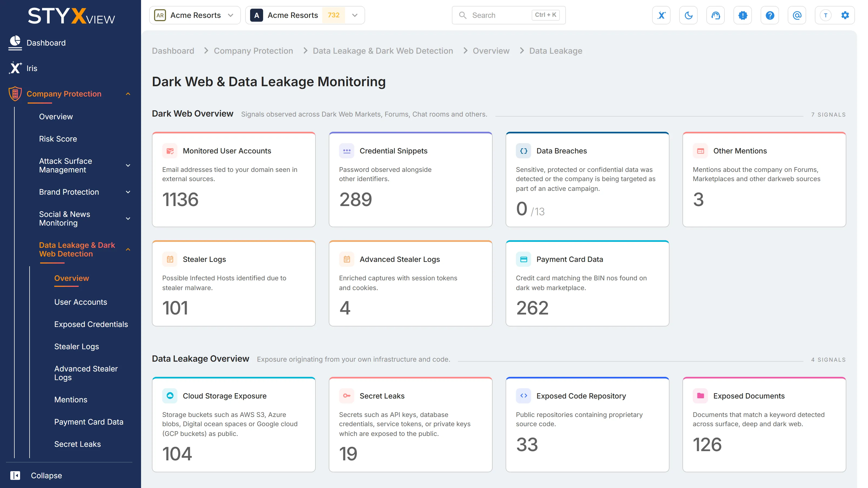The image size is (868, 488).
Task: Click the Dashboard sidebar icon
Action: click(15, 43)
